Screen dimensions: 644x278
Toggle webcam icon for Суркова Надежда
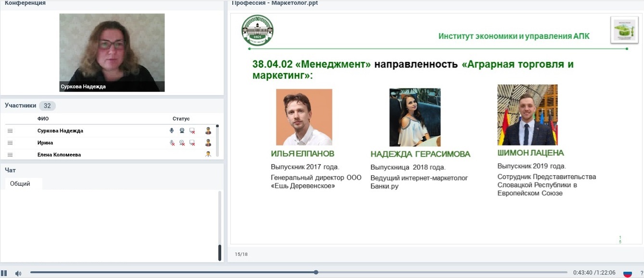pyautogui.click(x=182, y=131)
